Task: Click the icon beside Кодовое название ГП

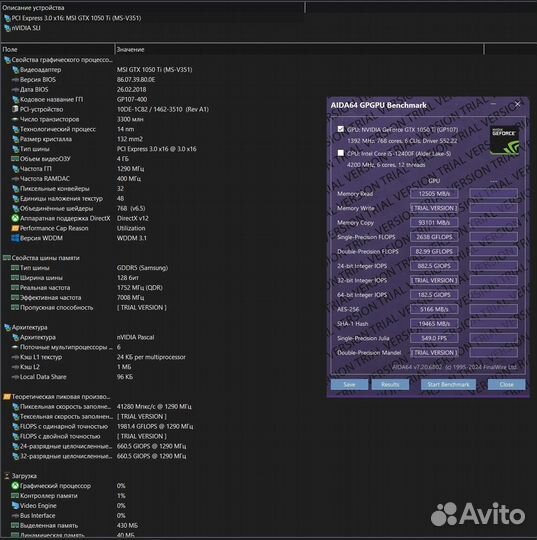Action: click(x=15, y=100)
